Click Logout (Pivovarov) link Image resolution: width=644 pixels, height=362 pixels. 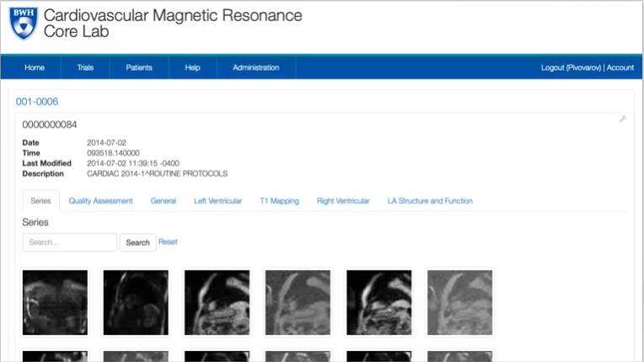[571, 68]
